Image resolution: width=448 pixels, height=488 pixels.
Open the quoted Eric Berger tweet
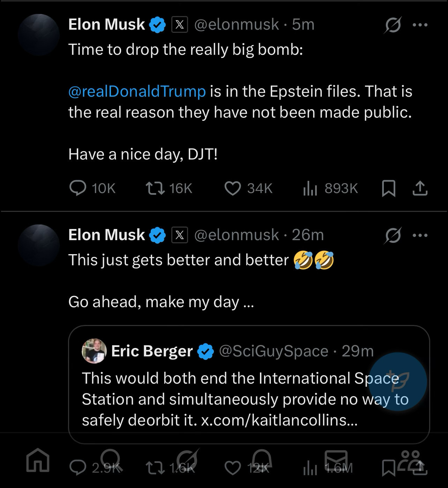pos(249,384)
